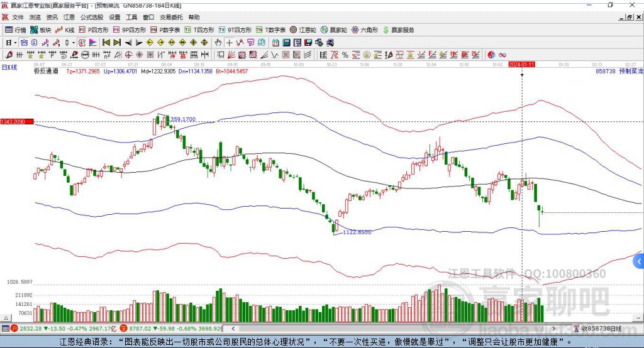
Task: Click the 预制菜流 stock name label
Action: click(631, 71)
